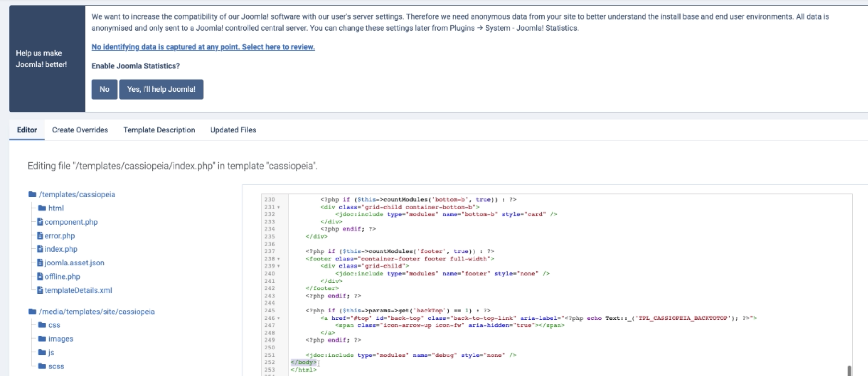Open the Template Description tab
Viewport: 868px width, 376px height.
(x=159, y=130)
